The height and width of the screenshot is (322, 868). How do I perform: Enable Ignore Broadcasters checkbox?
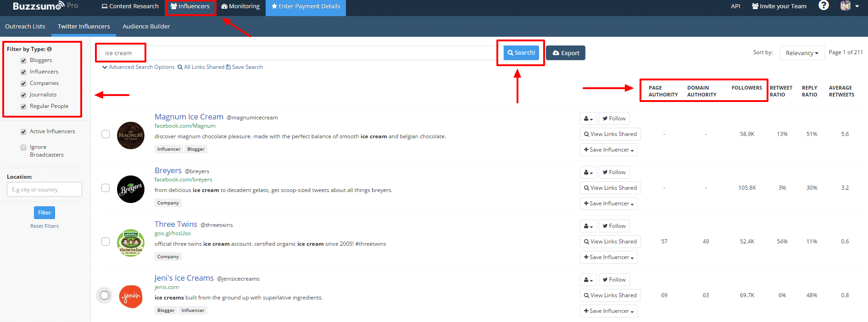(x=23, y=147)
